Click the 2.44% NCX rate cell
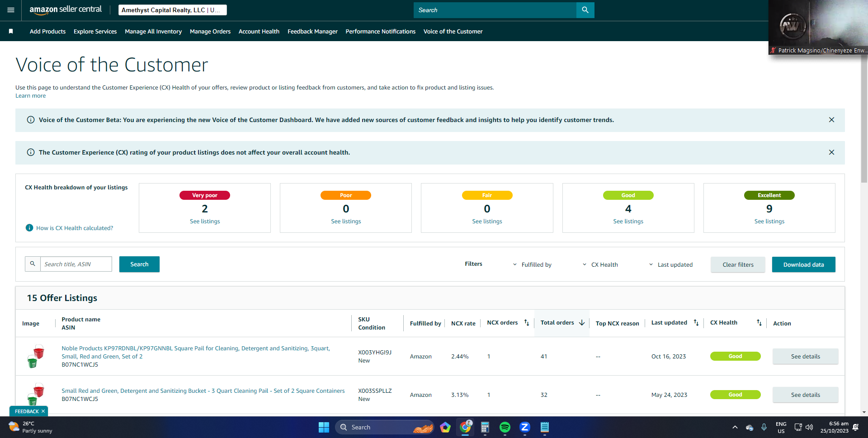The image size is (868, 438). pyautogui.click(x=460, y=356)
